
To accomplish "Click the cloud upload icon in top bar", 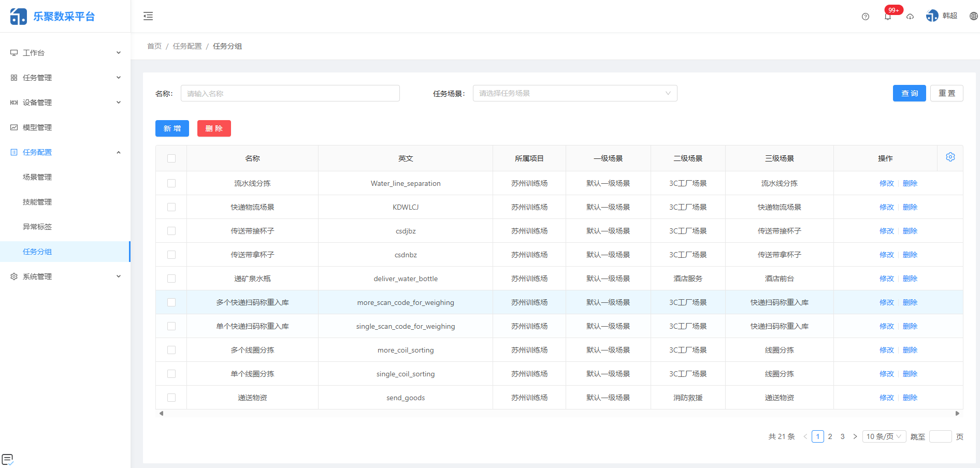I will (x=910, y=17).
